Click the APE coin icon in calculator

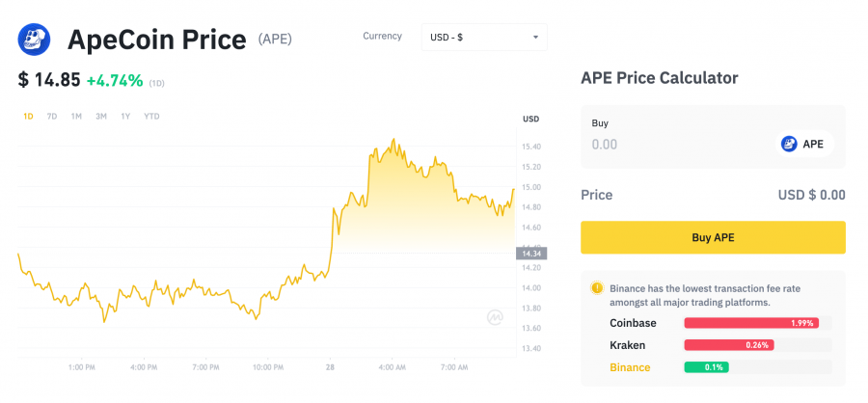pyautogui.click(x=789, y=144)
